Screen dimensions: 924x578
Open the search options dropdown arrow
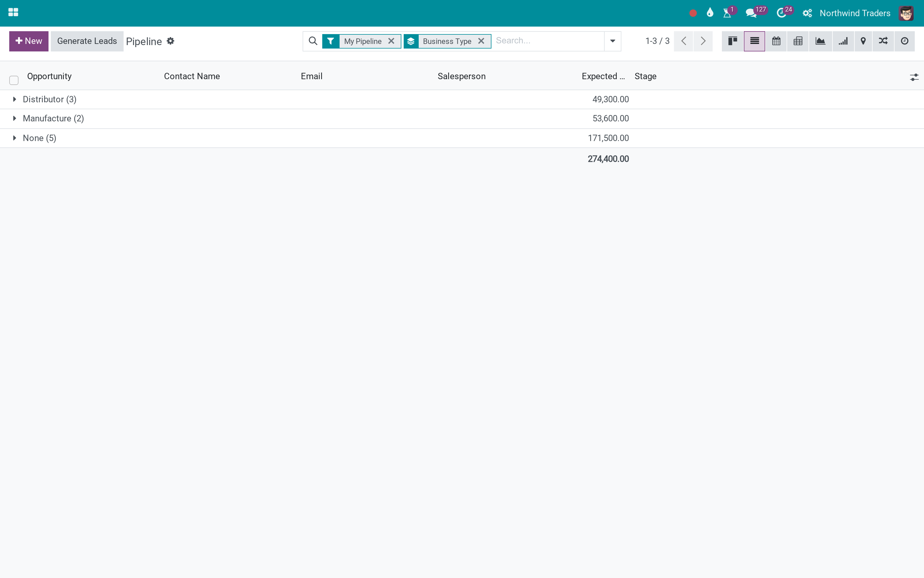[612, 41]
